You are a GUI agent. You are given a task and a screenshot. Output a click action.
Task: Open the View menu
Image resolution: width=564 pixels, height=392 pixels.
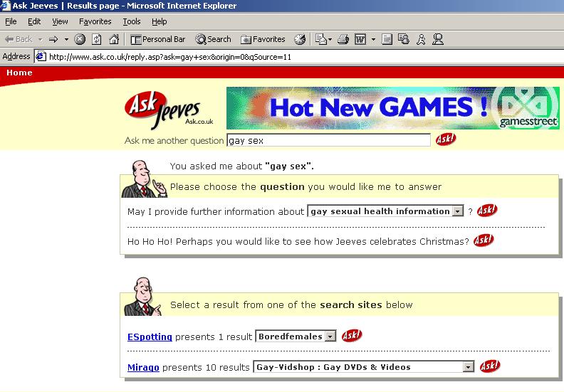tap(60, 21)
